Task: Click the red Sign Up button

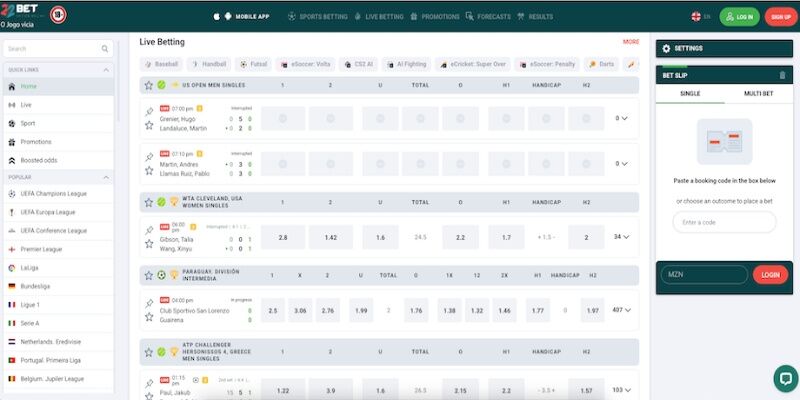Action: 780,17
